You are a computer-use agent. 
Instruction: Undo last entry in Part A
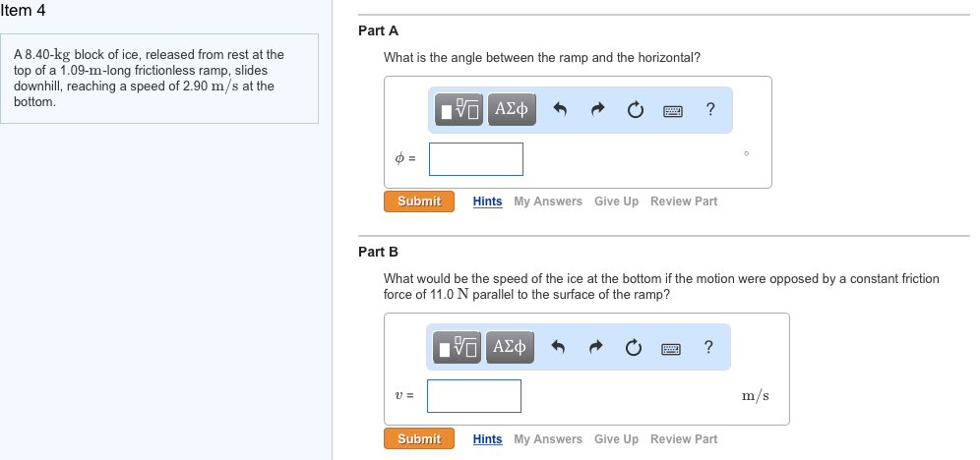[x=561, y=109]
